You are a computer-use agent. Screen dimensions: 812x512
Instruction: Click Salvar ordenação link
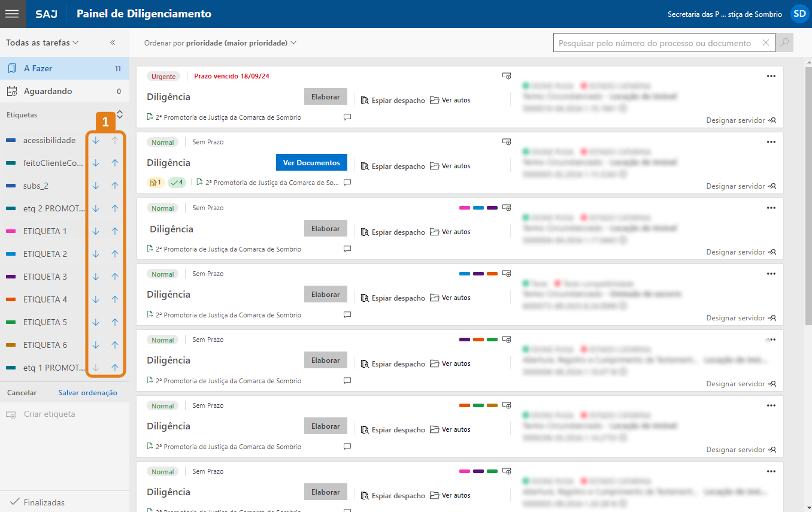pyautogui.click(x=87, y=393)
